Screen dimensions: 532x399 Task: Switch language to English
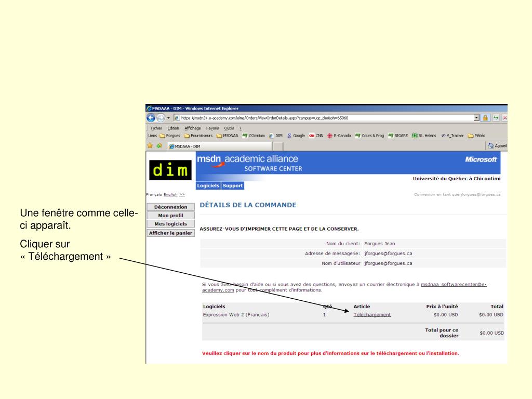click(x=170, y=195)
